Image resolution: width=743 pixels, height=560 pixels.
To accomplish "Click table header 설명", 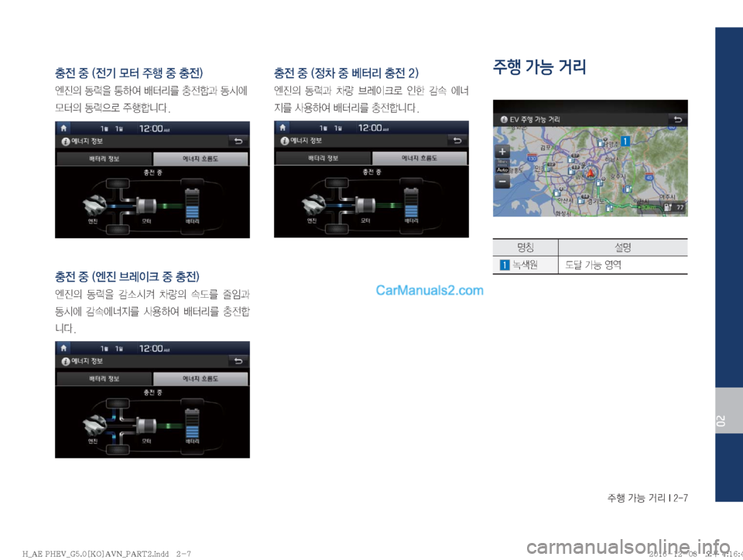I will click(622, 248).
